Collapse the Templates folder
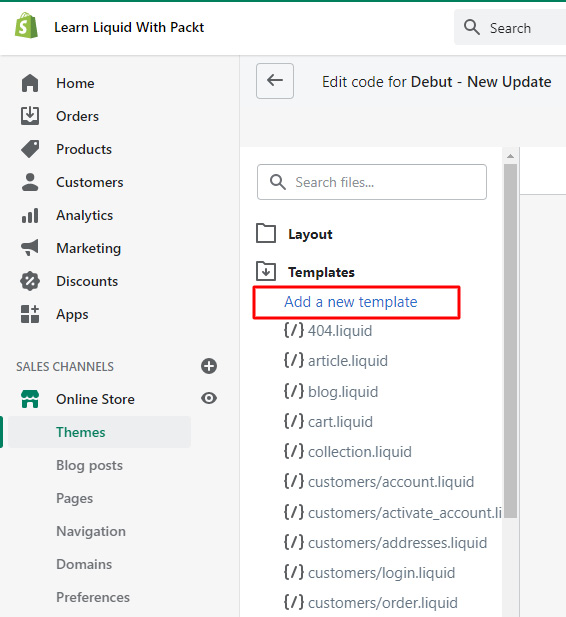Screen dimensions: 566x617 coord(266,271)
